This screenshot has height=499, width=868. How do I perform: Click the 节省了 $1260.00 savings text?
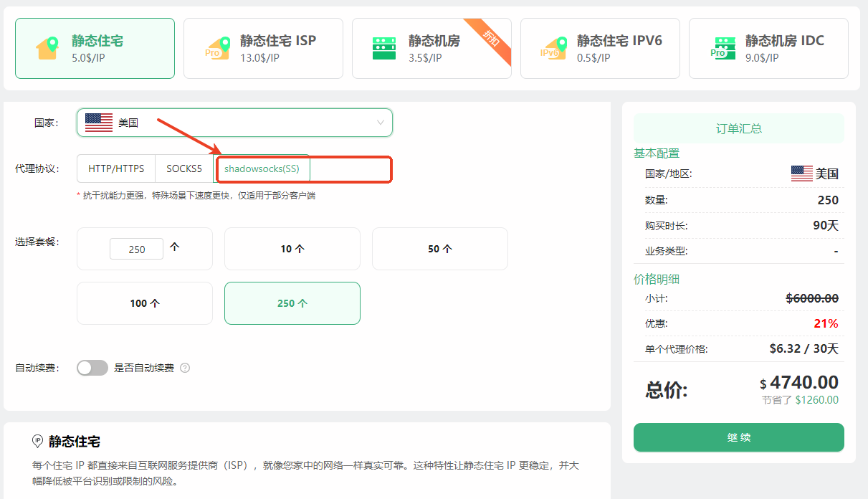click(800, 400)
